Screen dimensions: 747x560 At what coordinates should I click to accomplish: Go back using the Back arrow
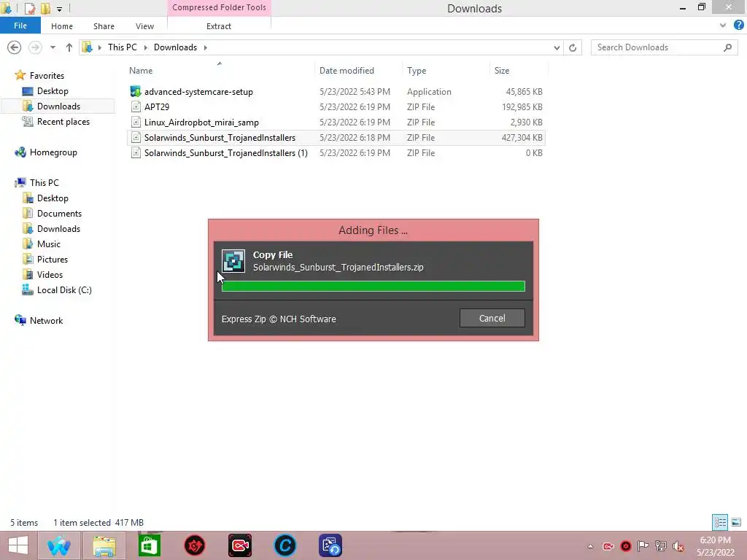point(15,47)
